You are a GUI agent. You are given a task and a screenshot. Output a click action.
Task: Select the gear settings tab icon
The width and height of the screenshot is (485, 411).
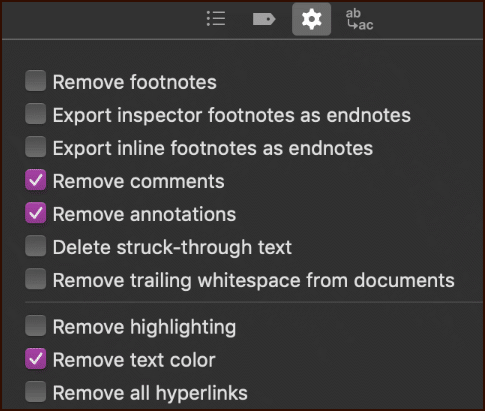tap(311, 19)
